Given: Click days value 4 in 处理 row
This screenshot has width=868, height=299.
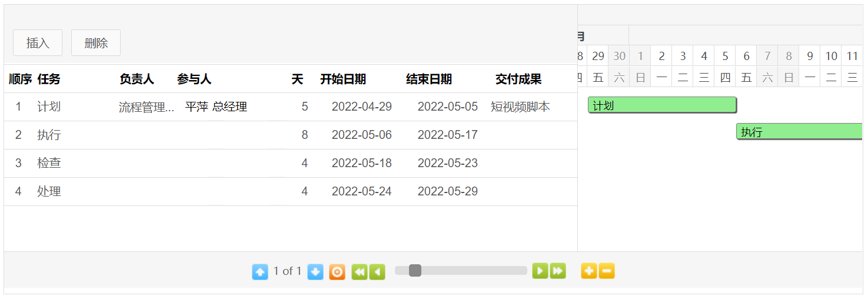Looking at the screenshot, I should 305,191.
